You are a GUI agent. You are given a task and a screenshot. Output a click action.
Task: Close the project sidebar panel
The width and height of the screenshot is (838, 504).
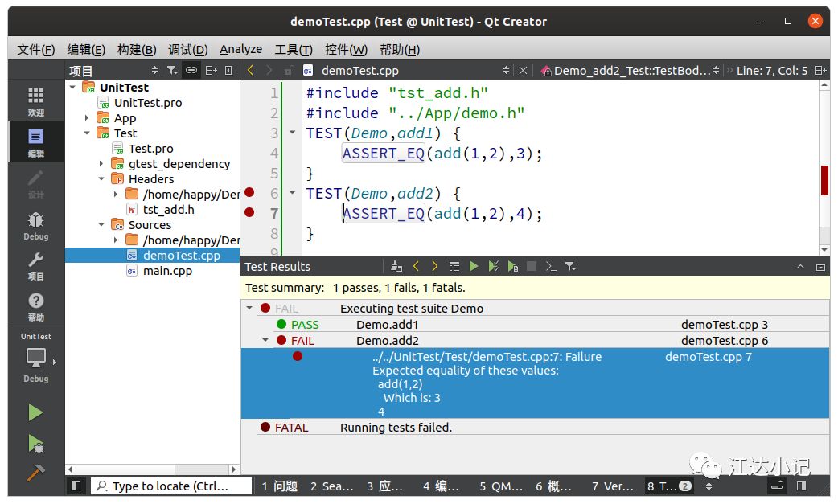click(x=228, y=70)
